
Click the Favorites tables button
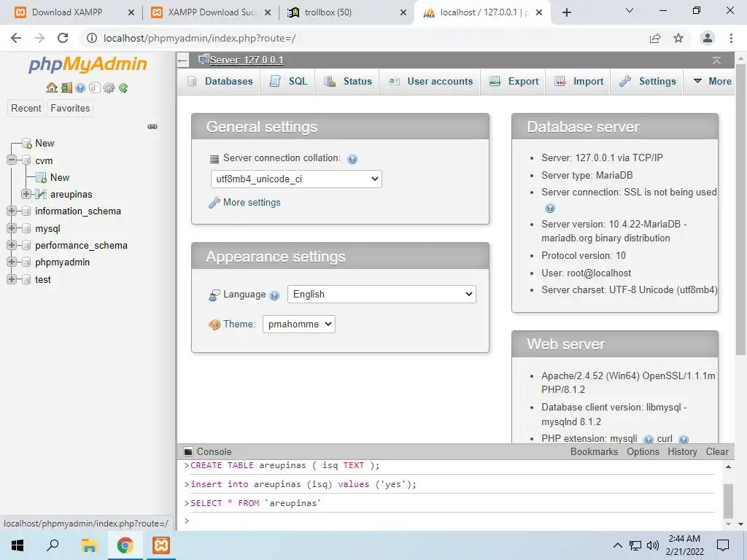point(70,109)
